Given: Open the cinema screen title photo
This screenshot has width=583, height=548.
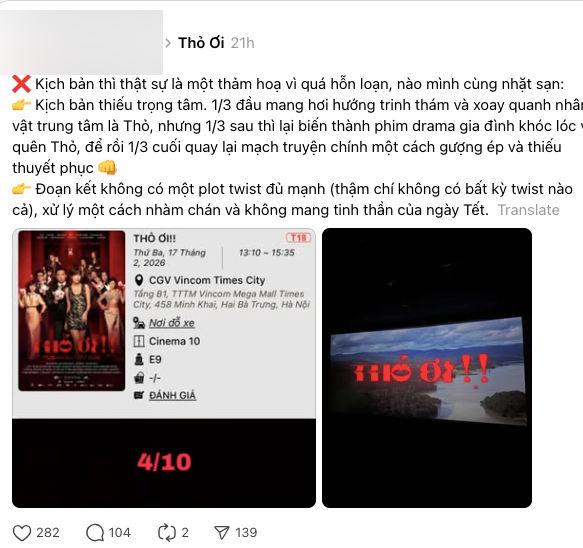Looking at the screenshot, I should [x=427, y=368].
